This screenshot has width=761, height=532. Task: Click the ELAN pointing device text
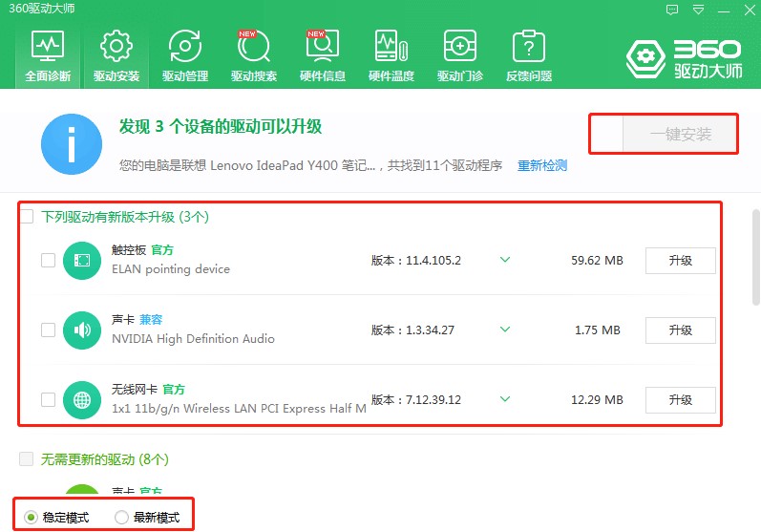pyautogui.click(x=171, y=269)
